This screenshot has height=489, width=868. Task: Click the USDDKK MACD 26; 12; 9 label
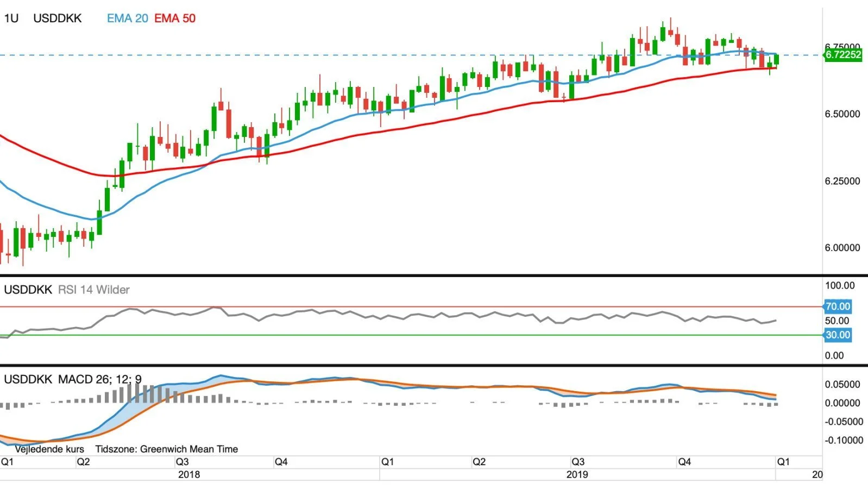pyautogui.click(x=73, y=379)
